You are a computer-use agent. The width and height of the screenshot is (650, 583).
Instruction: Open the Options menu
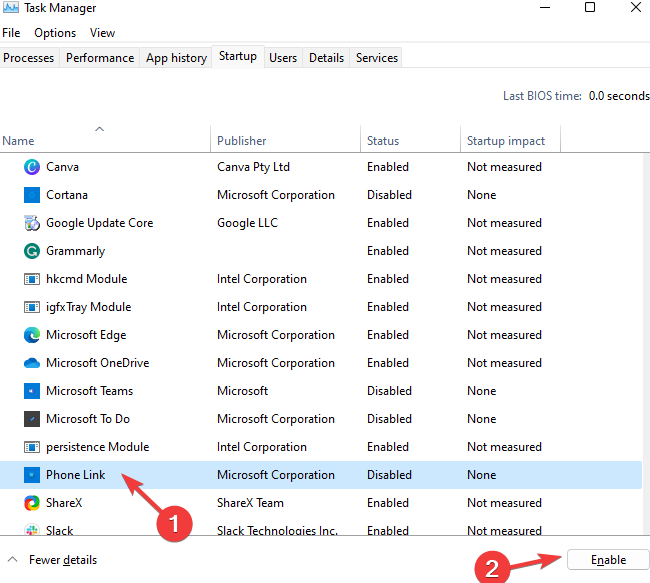[x=55, y=33]
